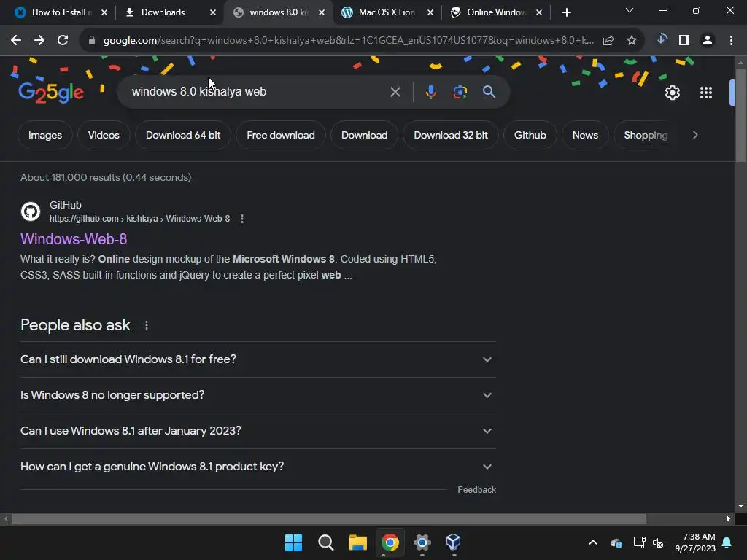Go back to the previous page

[x=16, y=41]
